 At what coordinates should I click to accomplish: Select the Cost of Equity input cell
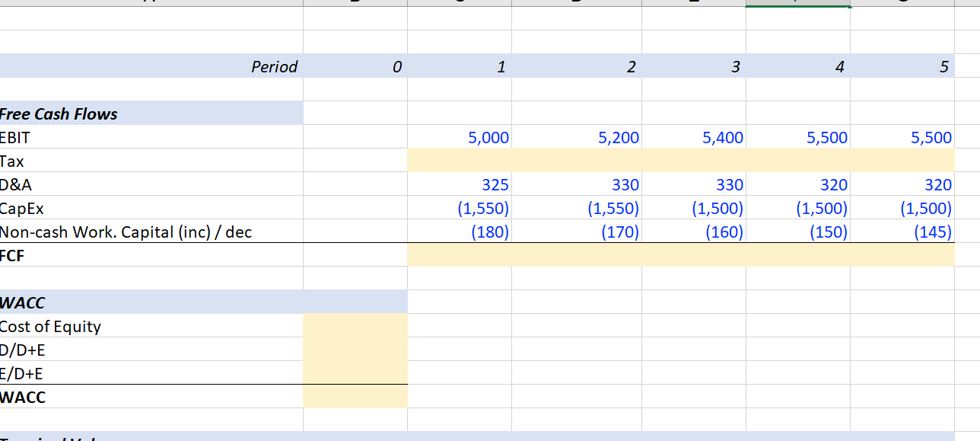pyautogui.click(x=355, y=326)
